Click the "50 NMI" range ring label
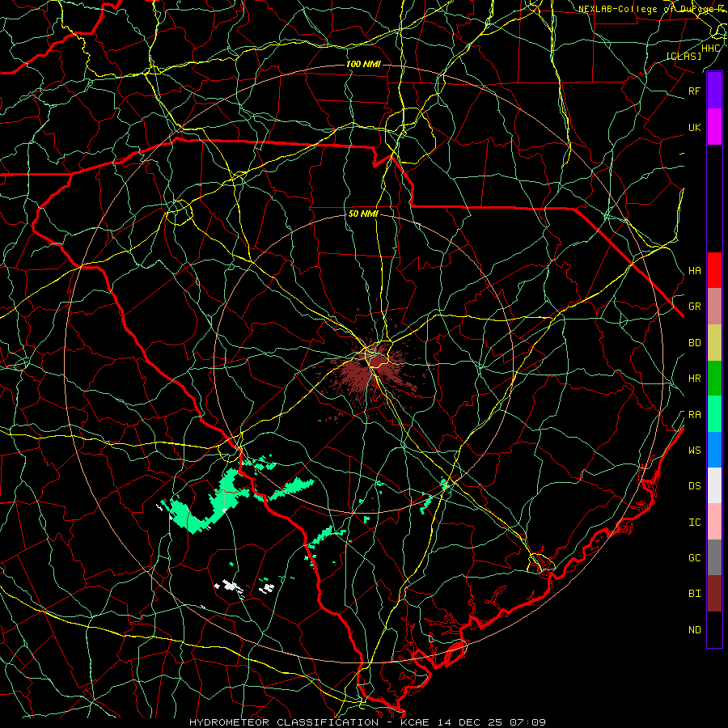 tap(363, 214)
